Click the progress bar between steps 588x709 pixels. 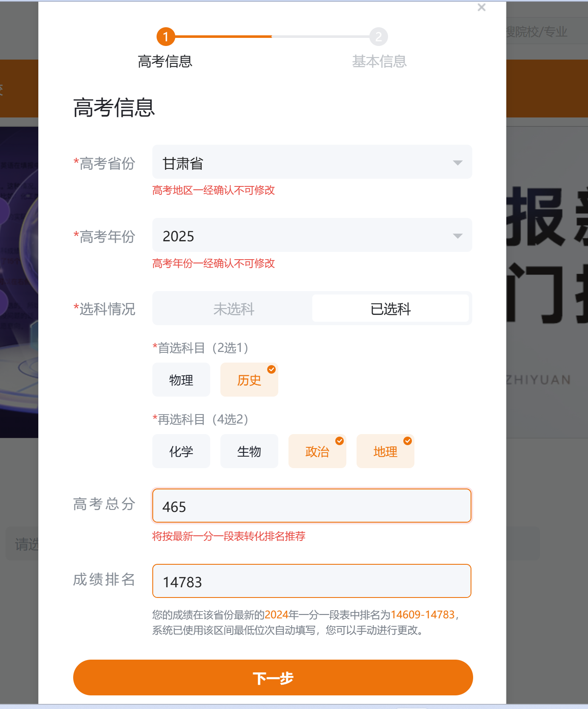point(272,37)
